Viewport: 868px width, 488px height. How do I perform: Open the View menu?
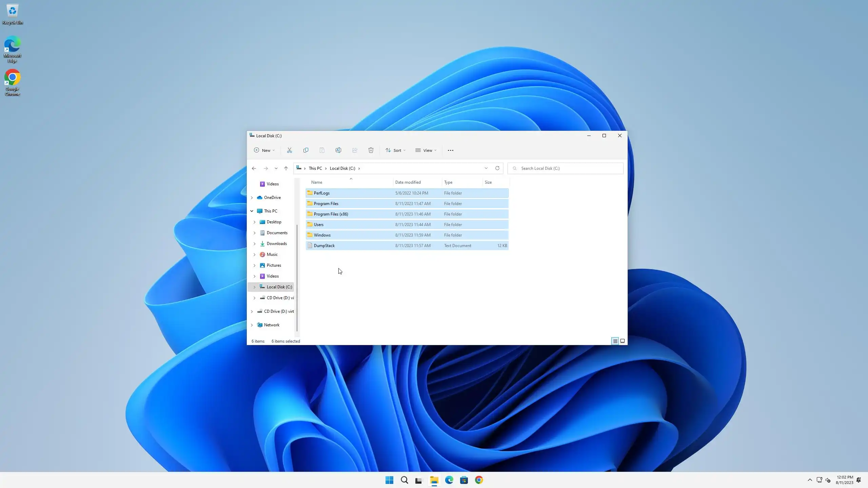tap(426, 150)
